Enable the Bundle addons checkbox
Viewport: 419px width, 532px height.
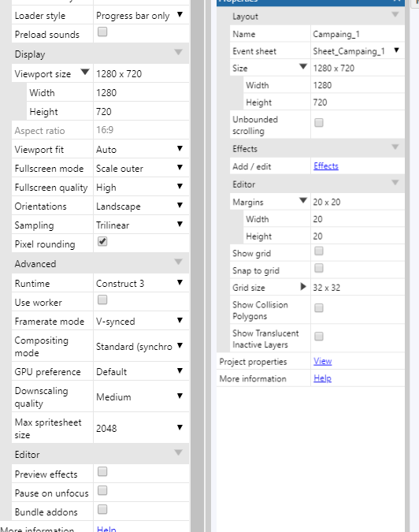tap(102, 510)
